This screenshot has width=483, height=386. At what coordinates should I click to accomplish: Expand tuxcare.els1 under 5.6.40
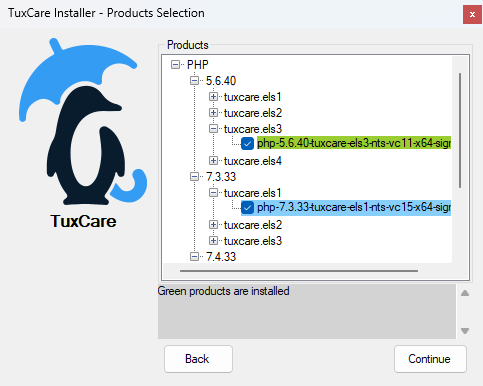tap(213, 97)
